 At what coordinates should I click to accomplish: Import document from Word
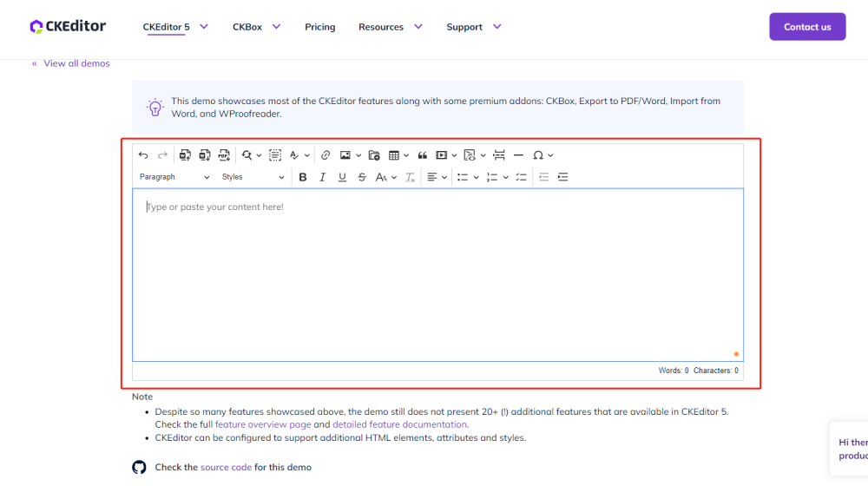[x=185, y=155]
